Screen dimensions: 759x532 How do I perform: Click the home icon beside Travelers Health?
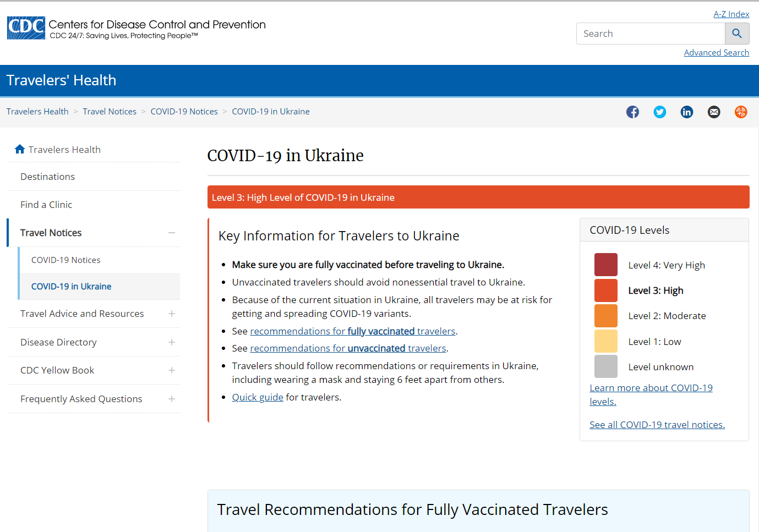pyautogui.click(x=20, y=149)
